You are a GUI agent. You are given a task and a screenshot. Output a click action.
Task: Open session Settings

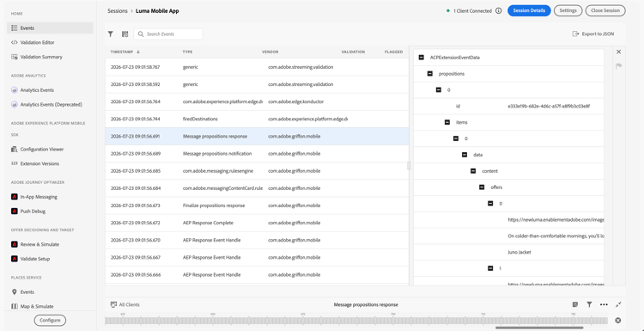point(568,10)
